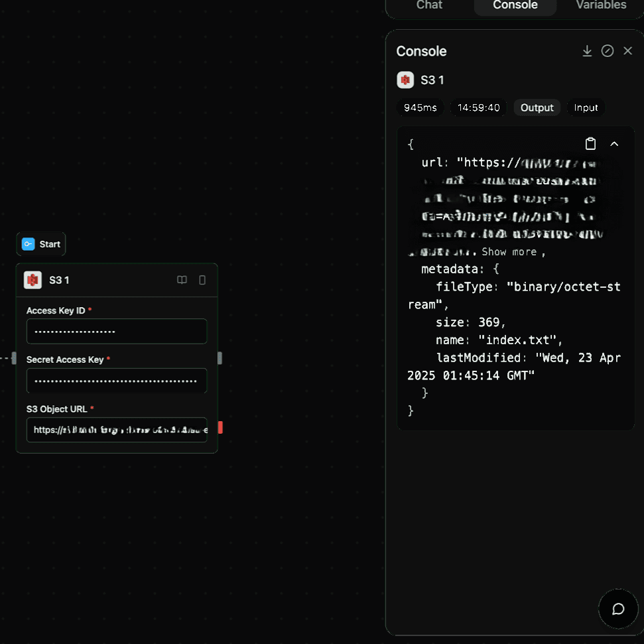Collapse the JSON output block with the chevron
The height and width of the screenshot is (644, 644).
pyautogui.click(x=613, y=143)
